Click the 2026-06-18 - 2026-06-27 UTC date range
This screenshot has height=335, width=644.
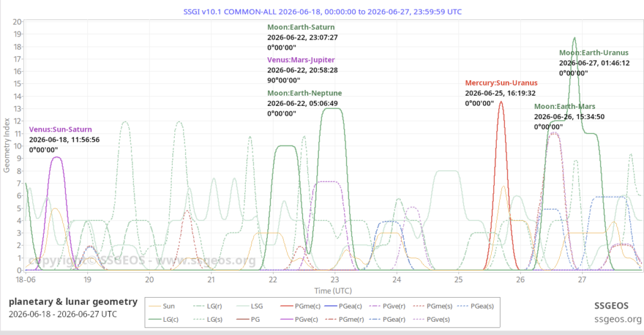(63, 314)
